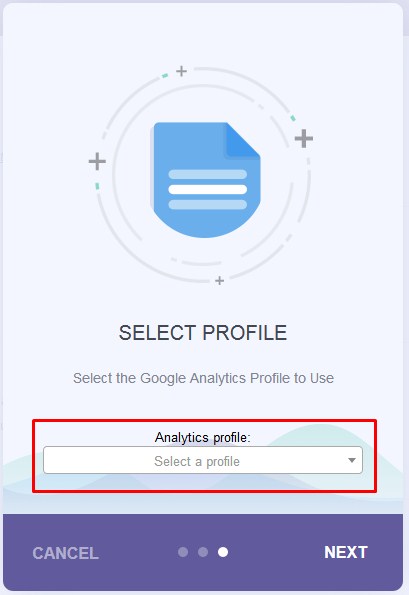The width and height of the screenshot is (409, 595).
Task: Click the blue document icon
Action: [205, 180]
